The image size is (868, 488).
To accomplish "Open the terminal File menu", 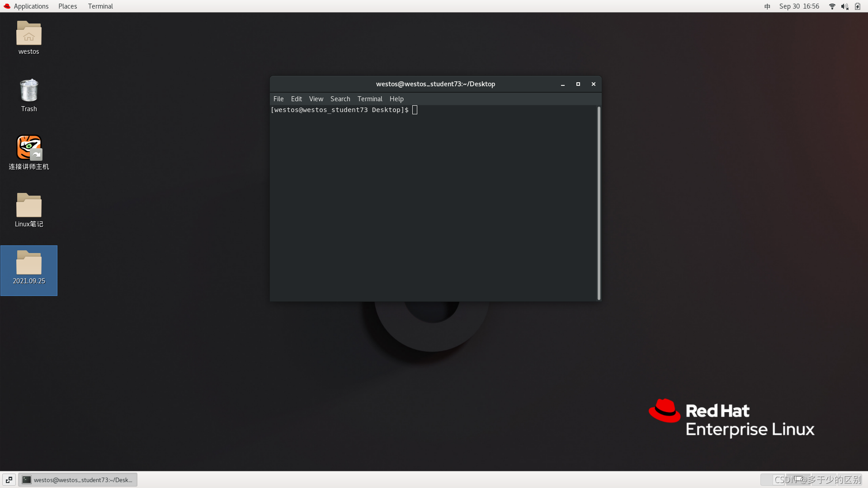I will click(278, 99).
